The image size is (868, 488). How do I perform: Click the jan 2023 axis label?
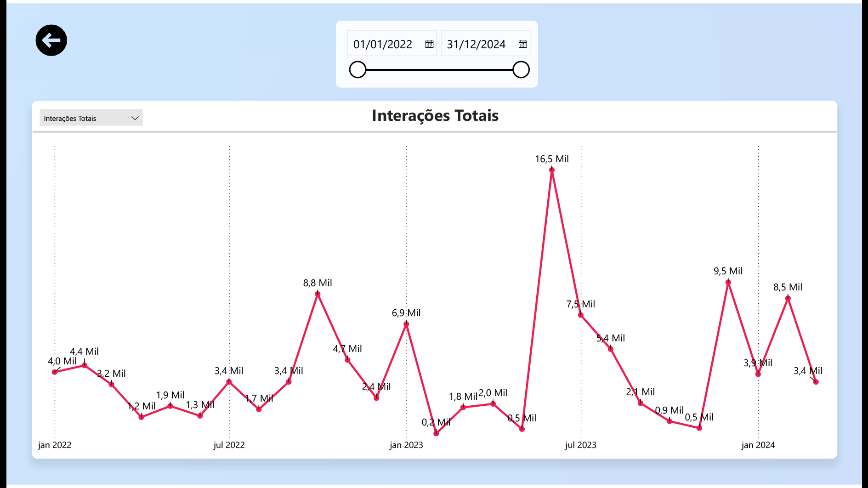[x=406, y=445]
